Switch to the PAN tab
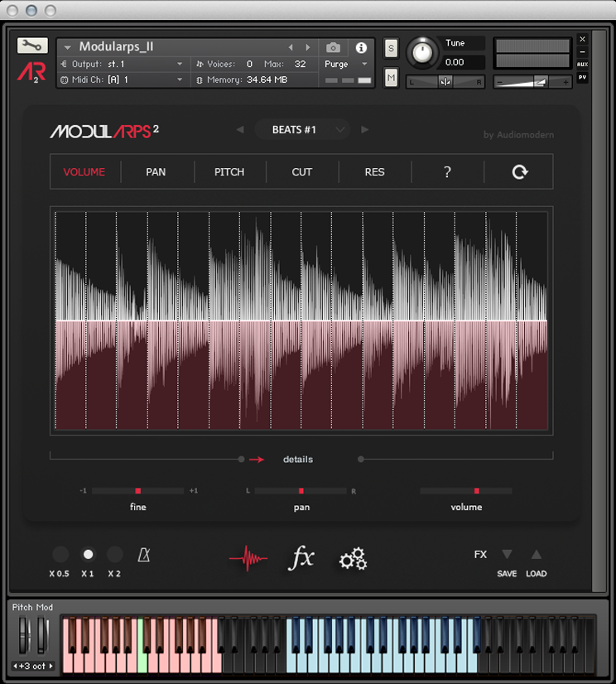 click(x=156, y=172)
